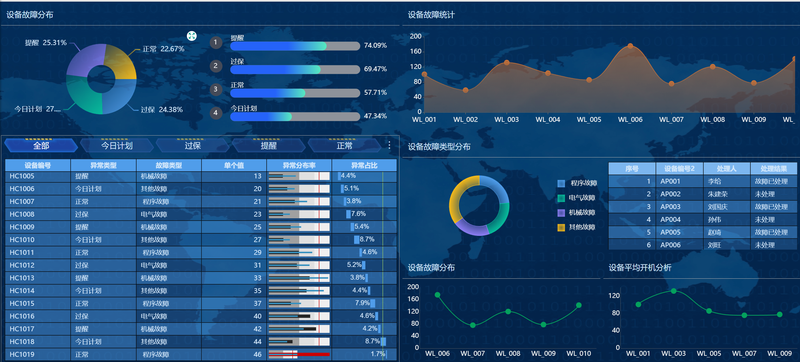This screenshot has height=362, width=800.
Task: Click the 处理结果 column header
Action: pos(773,168)
